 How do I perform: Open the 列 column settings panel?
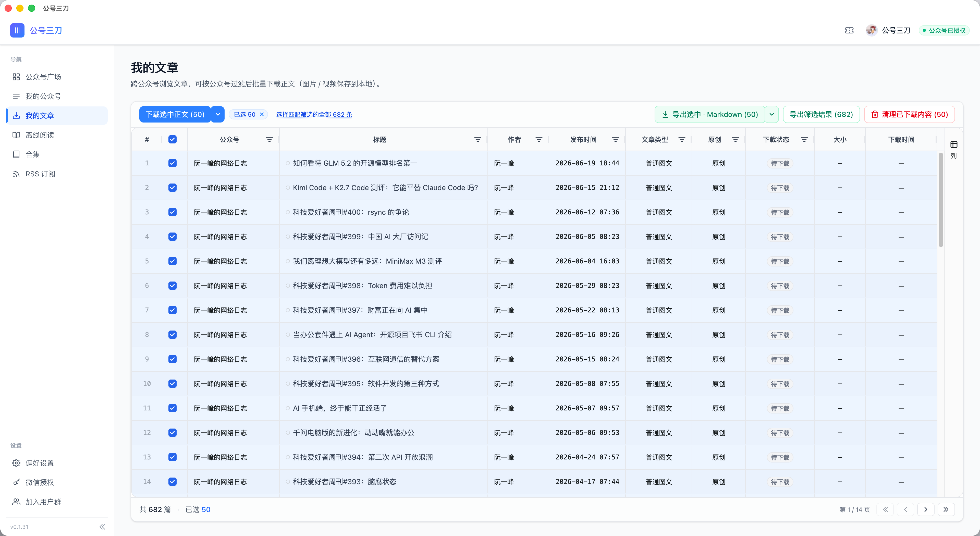(x=954, y=150)
